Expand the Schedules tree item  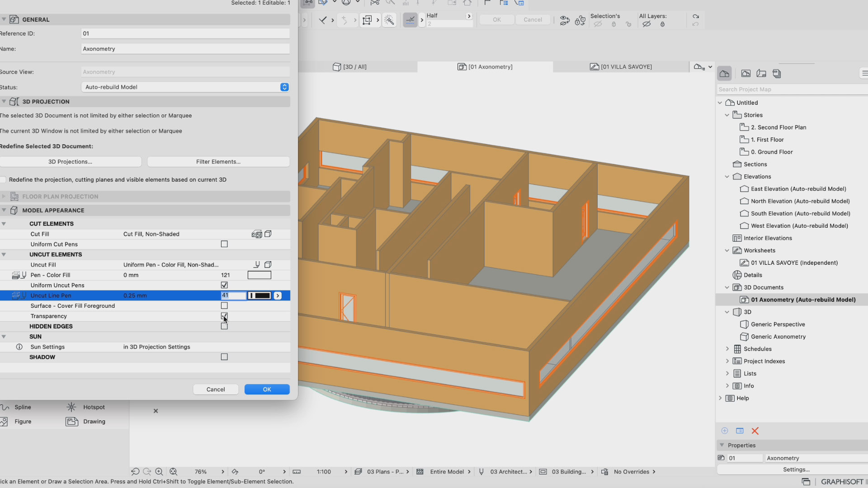(x=727, y=349)
